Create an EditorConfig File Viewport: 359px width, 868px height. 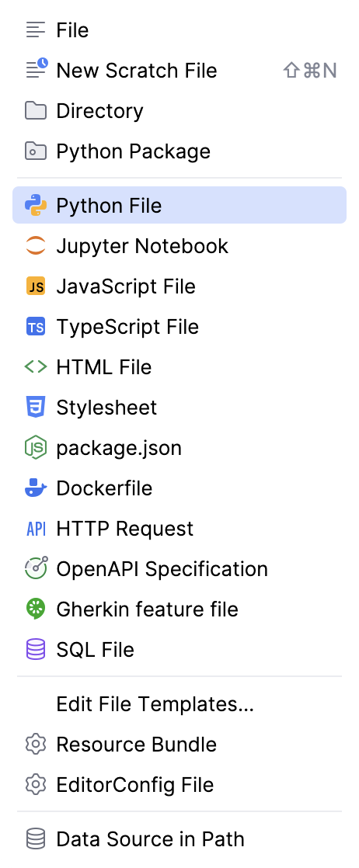[x=179, y=784]
